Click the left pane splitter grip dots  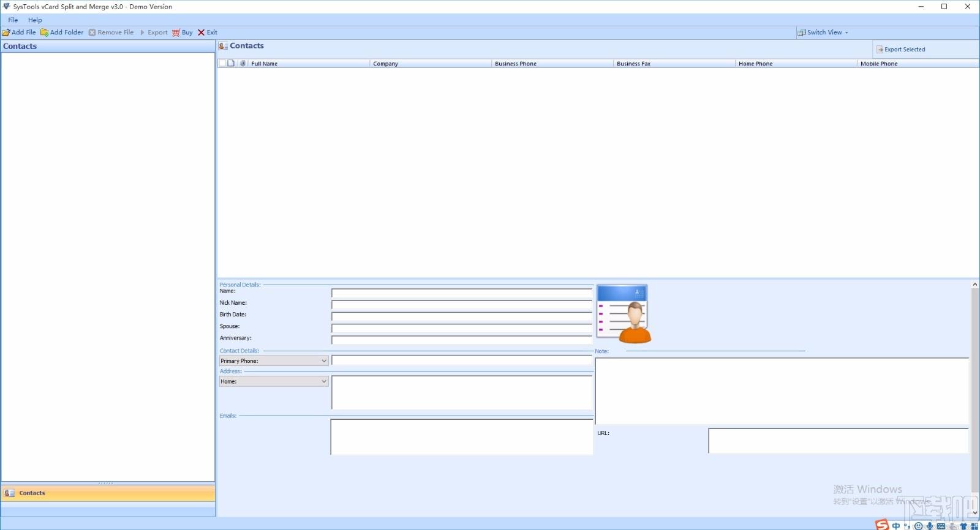[106, 483]
